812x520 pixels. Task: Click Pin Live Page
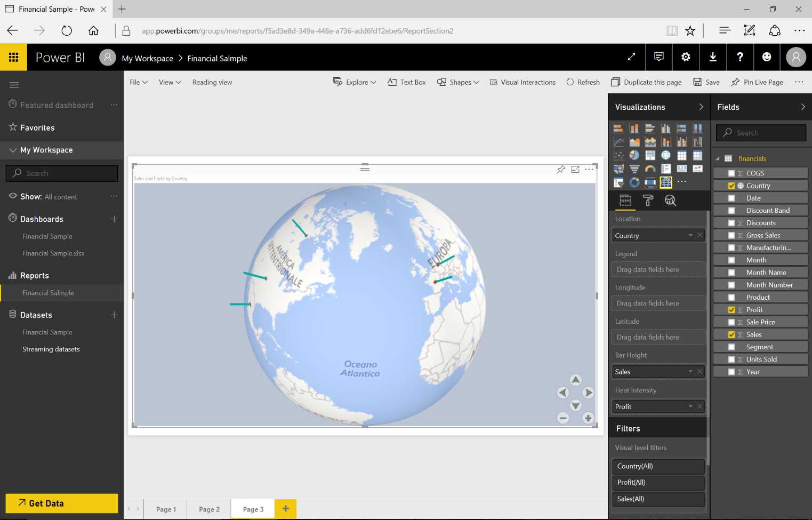pos(757,82)
